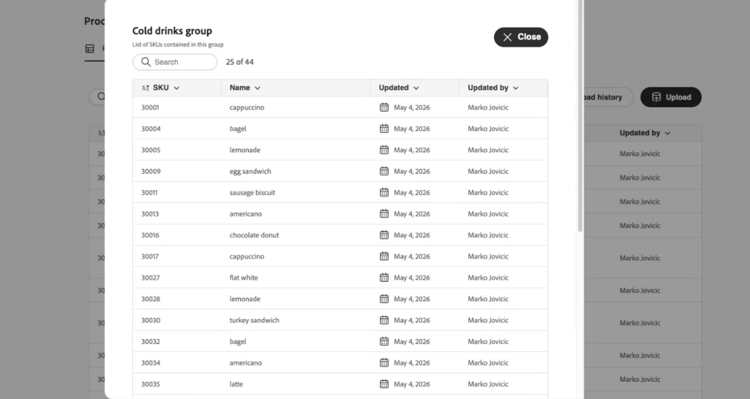This screenshot has width=750, height=399.
Task: Click the calendar icon in the 30032 row
Action: 384,341
